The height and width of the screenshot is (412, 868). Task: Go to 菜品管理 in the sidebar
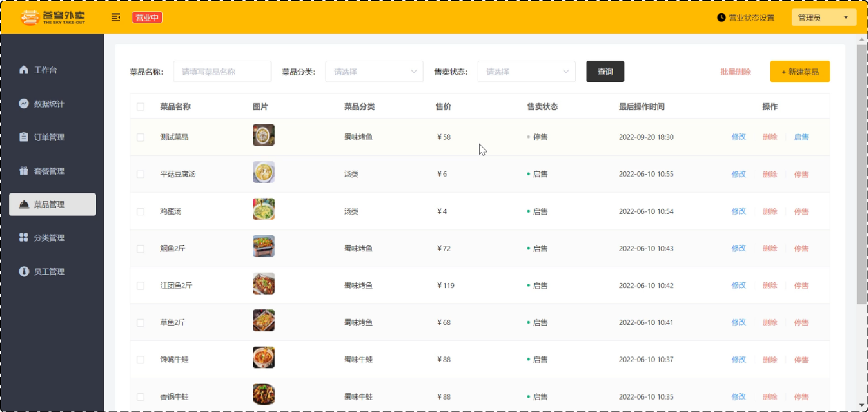[x=52, y=204]
